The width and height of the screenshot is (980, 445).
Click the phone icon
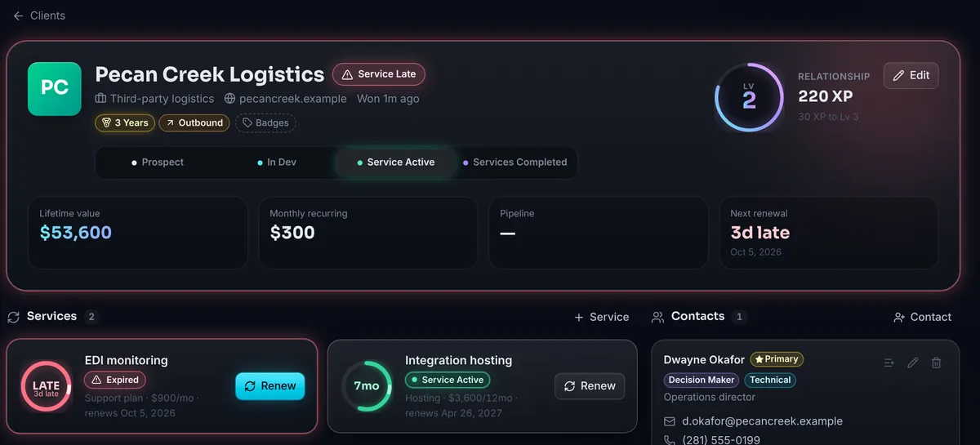[670, 440]
